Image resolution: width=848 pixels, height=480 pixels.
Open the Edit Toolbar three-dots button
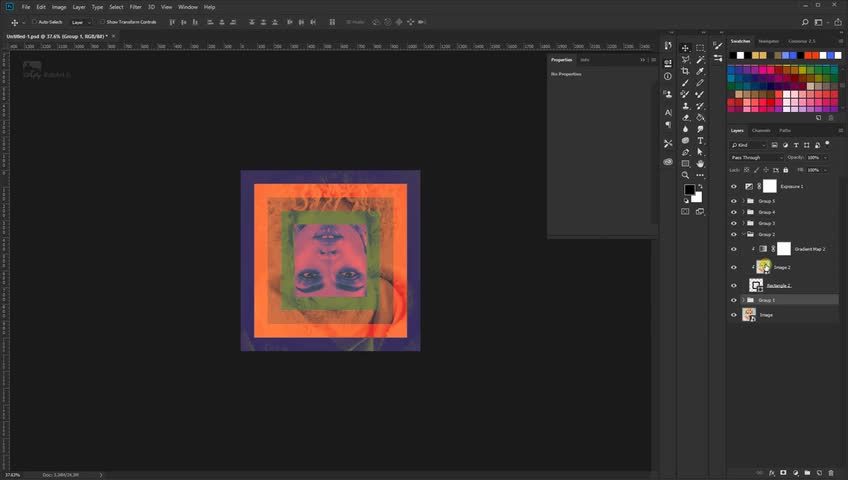(x=700, y=175)
